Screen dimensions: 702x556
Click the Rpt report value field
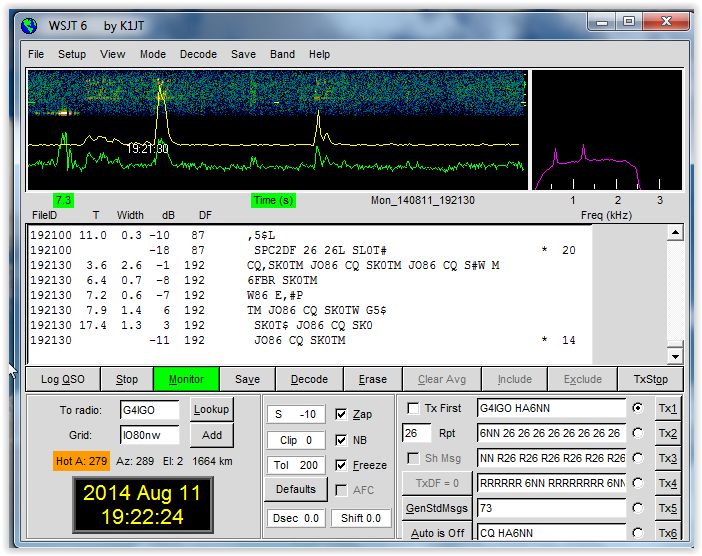point(416,433)
